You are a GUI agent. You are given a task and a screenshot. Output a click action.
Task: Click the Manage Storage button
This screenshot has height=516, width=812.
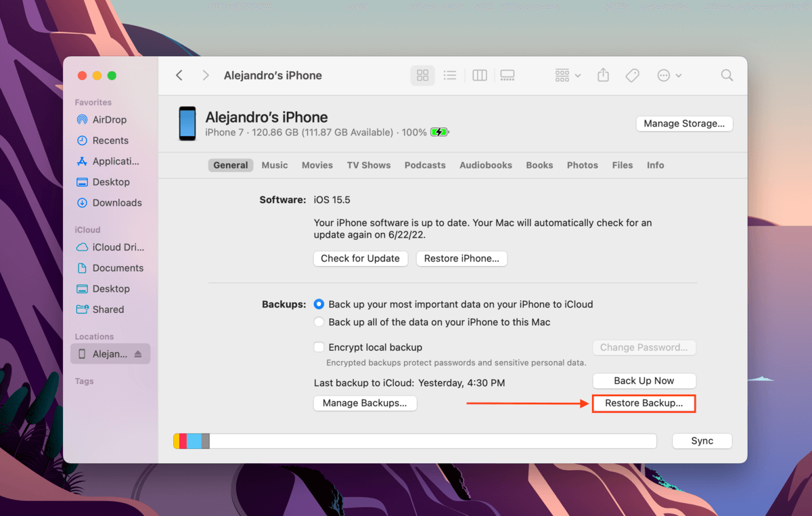[684, 124]
